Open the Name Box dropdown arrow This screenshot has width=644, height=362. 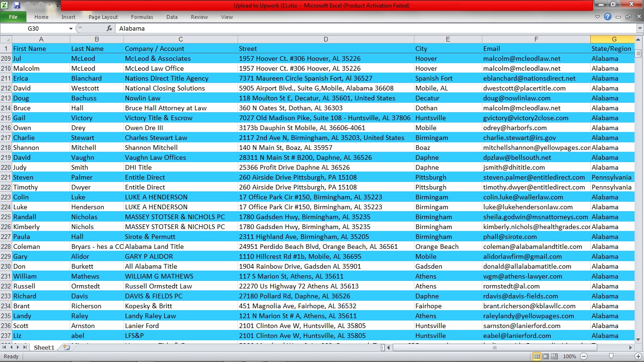[71, 28]
